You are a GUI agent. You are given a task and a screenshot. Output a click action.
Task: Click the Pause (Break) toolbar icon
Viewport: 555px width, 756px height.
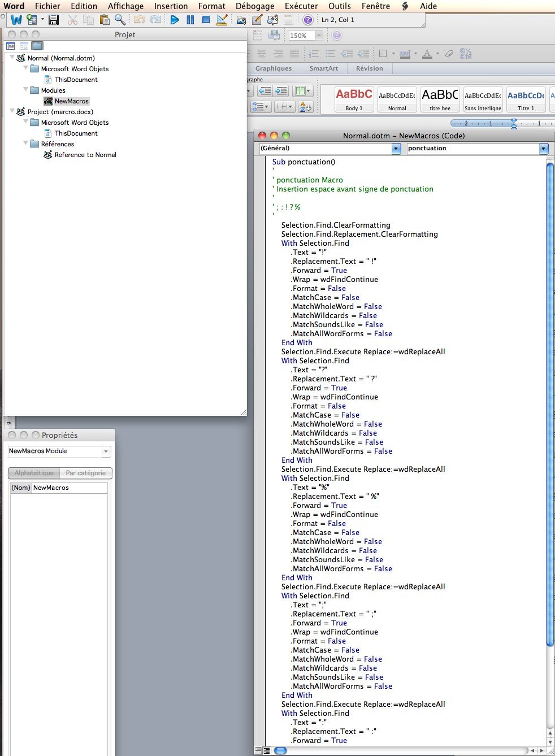coord(190,20)
